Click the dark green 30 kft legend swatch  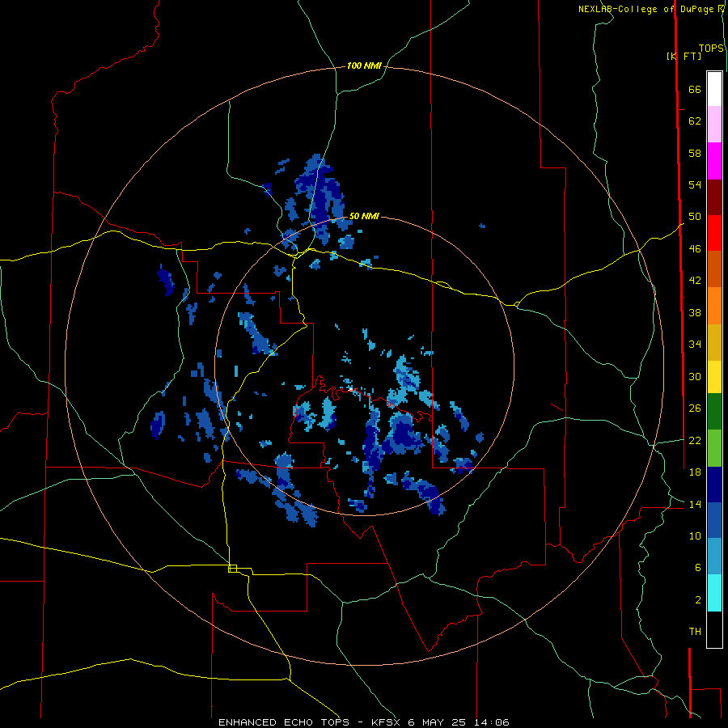(x=714, y=412)
